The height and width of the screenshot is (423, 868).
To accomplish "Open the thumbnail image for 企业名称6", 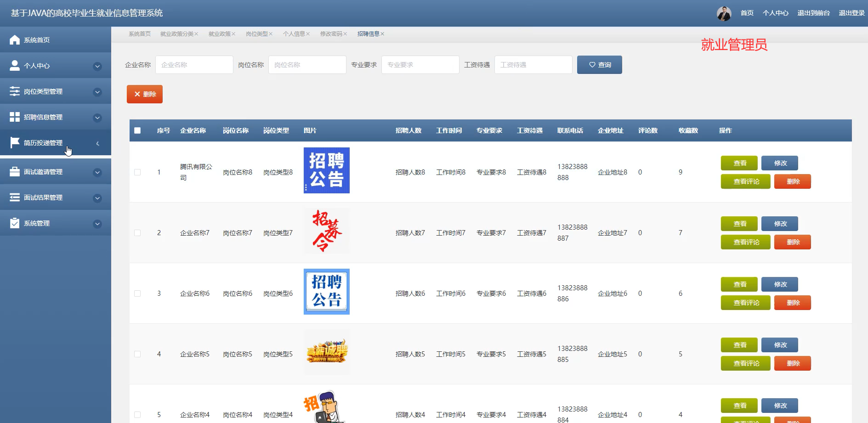I will (x=327, y=292).
